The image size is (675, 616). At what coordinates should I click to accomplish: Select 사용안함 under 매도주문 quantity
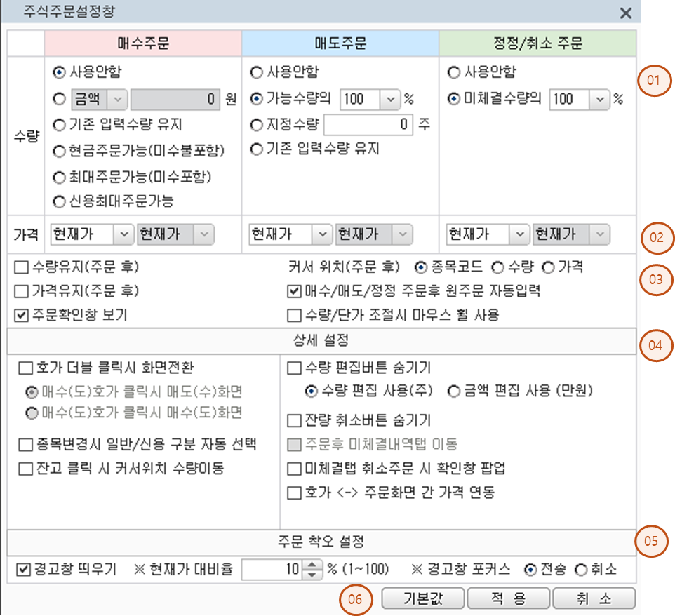pos(256,72)
